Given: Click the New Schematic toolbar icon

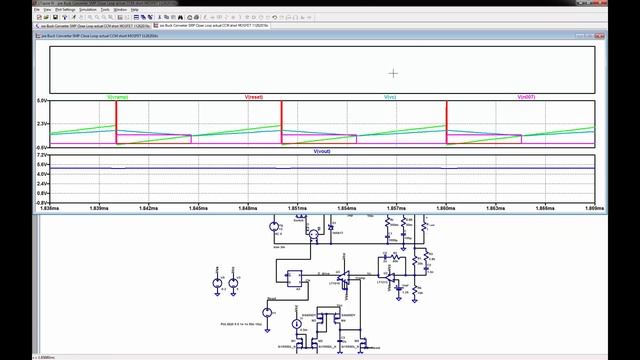Looking at the screenshot, I should (x=39, y=17).
